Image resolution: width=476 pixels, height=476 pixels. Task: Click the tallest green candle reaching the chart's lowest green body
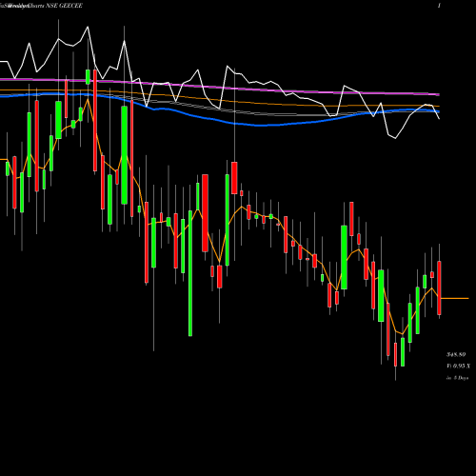(x=190, y=273)
